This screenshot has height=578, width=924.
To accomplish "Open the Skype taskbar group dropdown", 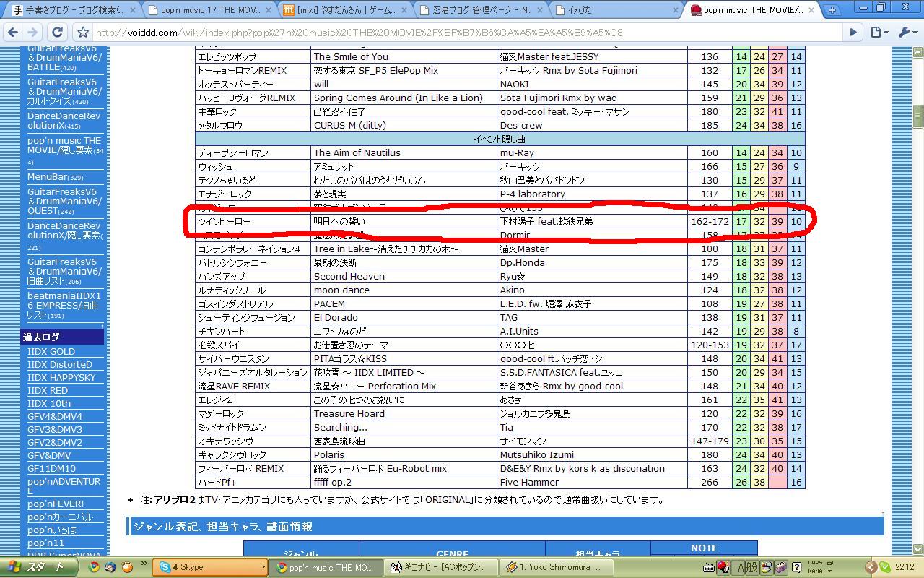I will click(263, 568).
